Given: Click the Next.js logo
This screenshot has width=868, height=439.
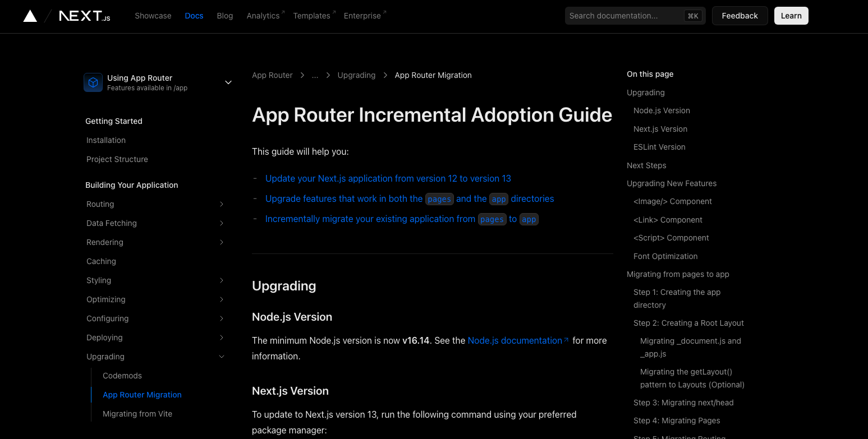Looking at the screenshot, I should coord(85,16).
